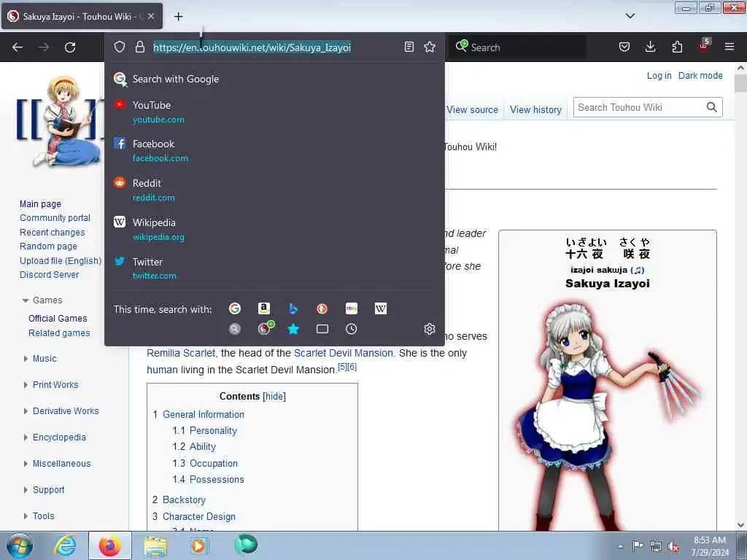The height and width of the screenshot is (560, 747).
Task: Choose Twitter suggestion in dropdown
Action: [274, 268]
